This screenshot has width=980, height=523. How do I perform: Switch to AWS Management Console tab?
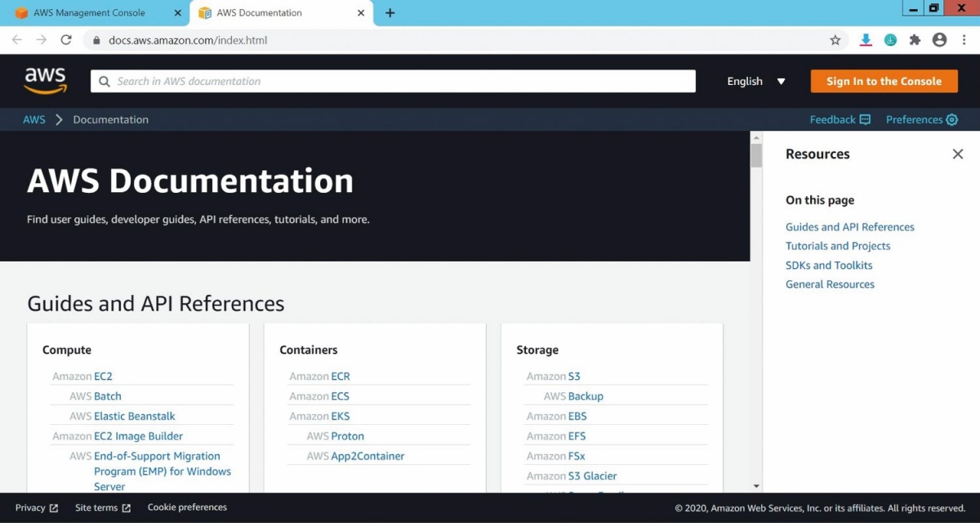click(x=97, y=13)
